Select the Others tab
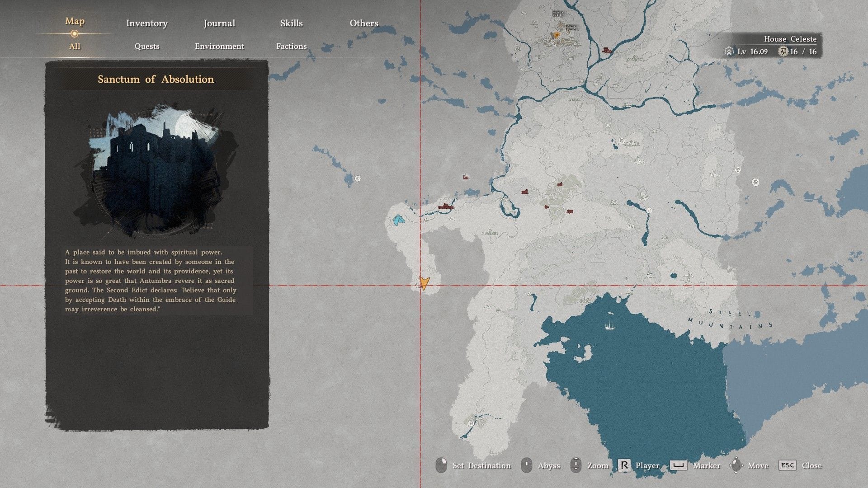The height and width of the screenshot is (488, 868). coord(363,23)
